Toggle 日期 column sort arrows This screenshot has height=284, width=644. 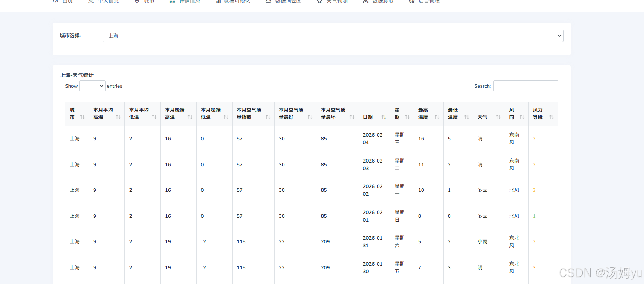(384, 117)
